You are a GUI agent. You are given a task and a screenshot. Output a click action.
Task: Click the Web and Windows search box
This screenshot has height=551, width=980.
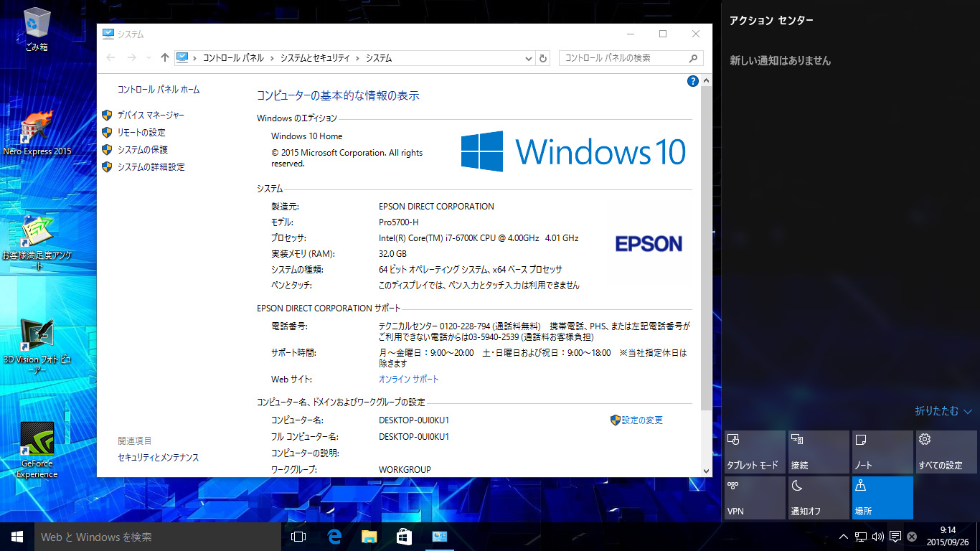[158, 537]
